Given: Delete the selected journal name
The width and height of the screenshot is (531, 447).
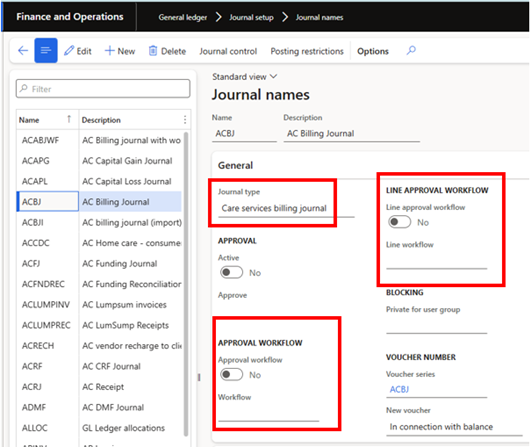Looking at the screenshot, I should point(167,51).
